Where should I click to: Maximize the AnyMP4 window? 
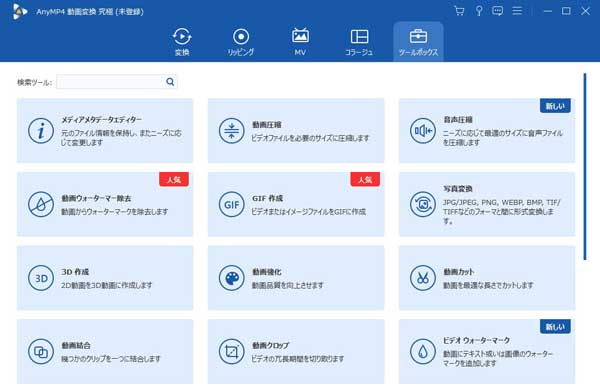pyautogui.click(x=566, y=11)
